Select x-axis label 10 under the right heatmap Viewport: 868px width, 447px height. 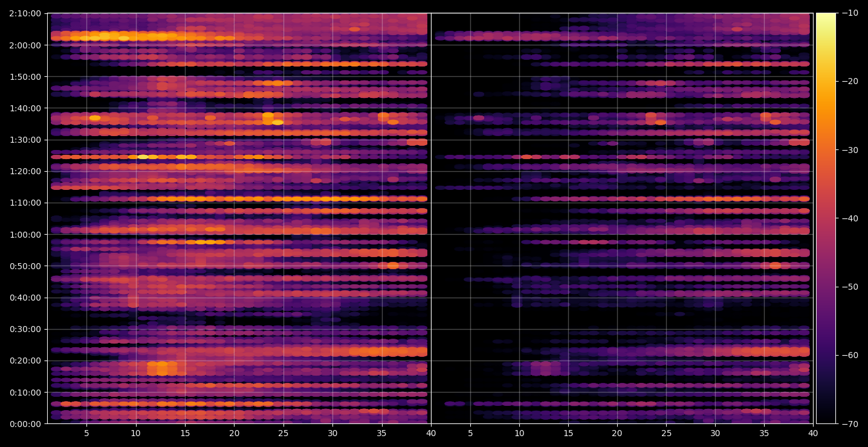point(519,433)
